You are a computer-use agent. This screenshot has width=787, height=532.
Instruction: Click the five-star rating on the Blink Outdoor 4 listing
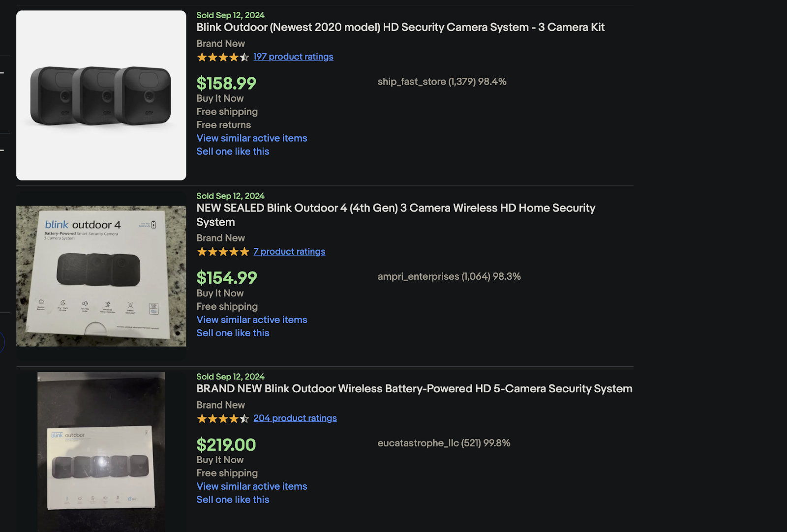tap(222, 251)
